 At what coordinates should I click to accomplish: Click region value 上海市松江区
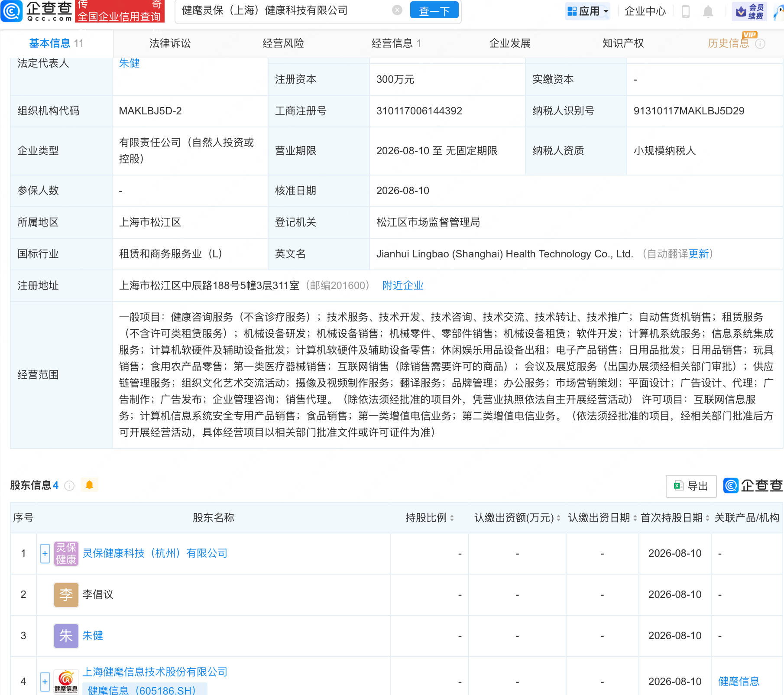[x=150, y=222]
